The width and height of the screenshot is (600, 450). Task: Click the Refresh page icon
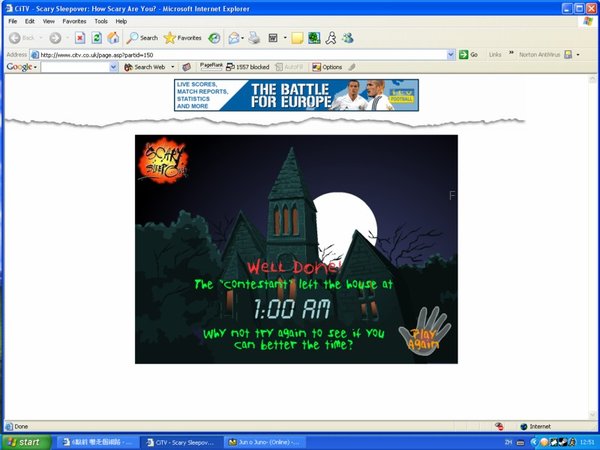pos(96,38)
